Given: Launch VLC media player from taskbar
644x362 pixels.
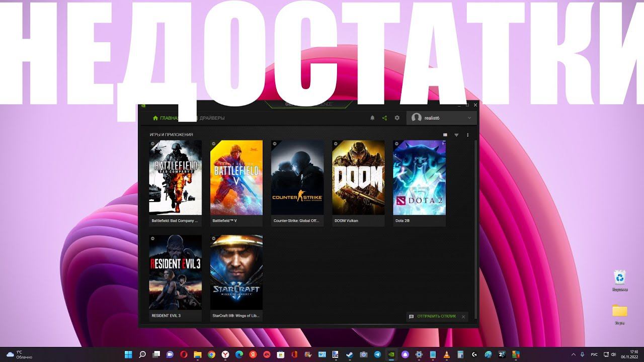Looking at the screenshot, I should [447, 354].
